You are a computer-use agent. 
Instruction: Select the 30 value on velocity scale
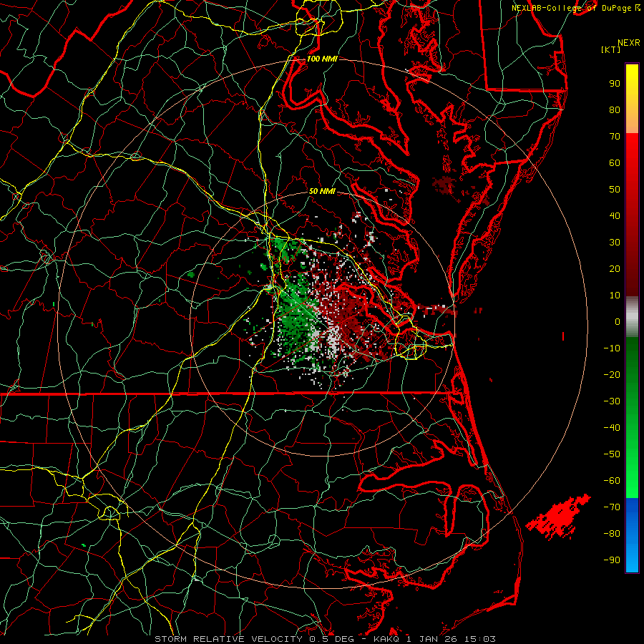[615, 243]
